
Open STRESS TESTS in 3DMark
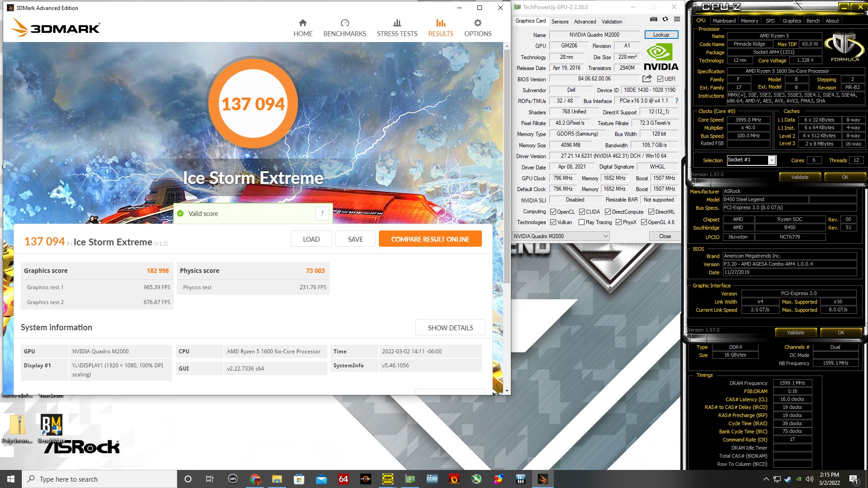[397, 28]
